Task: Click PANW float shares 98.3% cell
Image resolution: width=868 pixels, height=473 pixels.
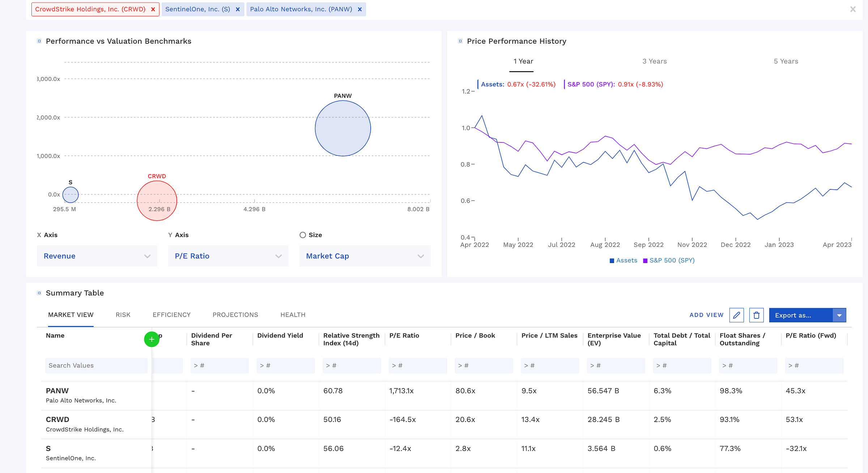Action: click(x=731, y=391)
